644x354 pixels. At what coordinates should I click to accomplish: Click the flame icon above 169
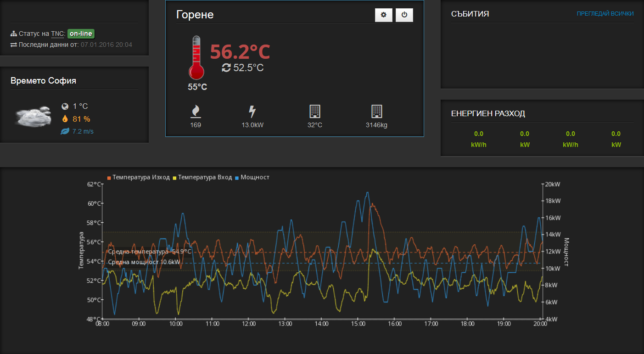tap(196, 112)
